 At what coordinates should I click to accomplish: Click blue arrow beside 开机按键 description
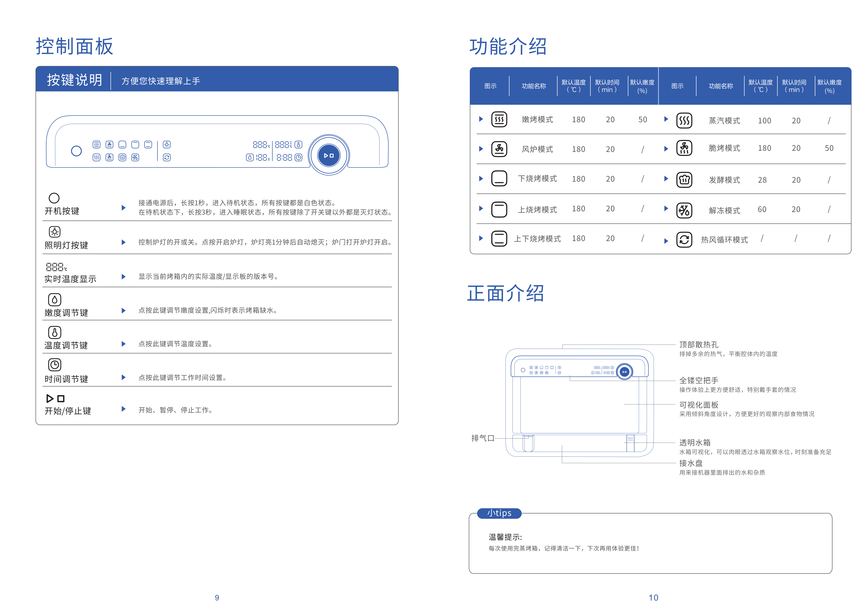click(x=123, y=208)
